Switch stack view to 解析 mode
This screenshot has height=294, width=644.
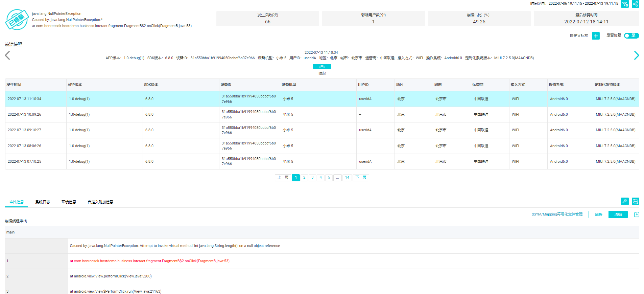(x=598, y=214)
